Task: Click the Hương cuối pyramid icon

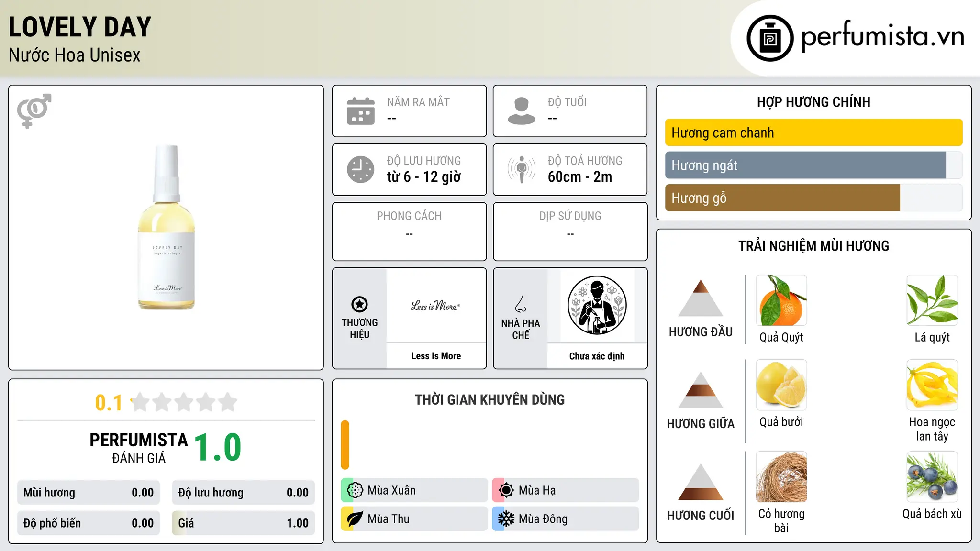Action: tap(701, 482)
